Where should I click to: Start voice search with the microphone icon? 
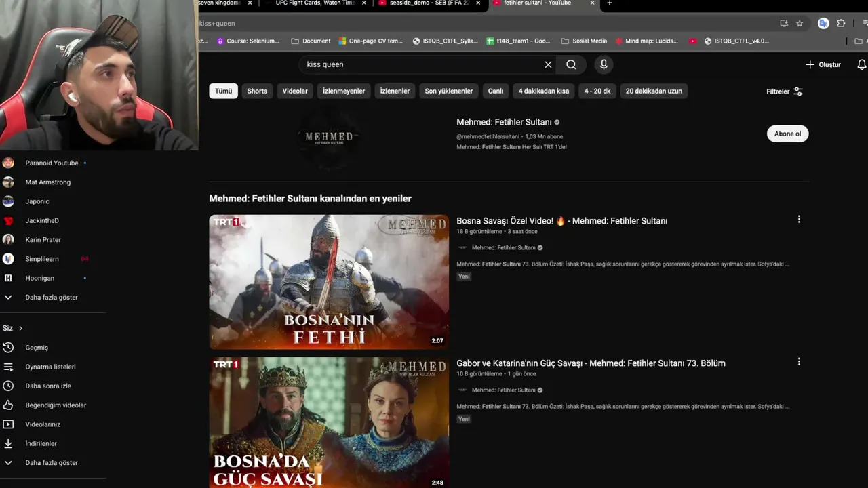[x=604, y=64]
